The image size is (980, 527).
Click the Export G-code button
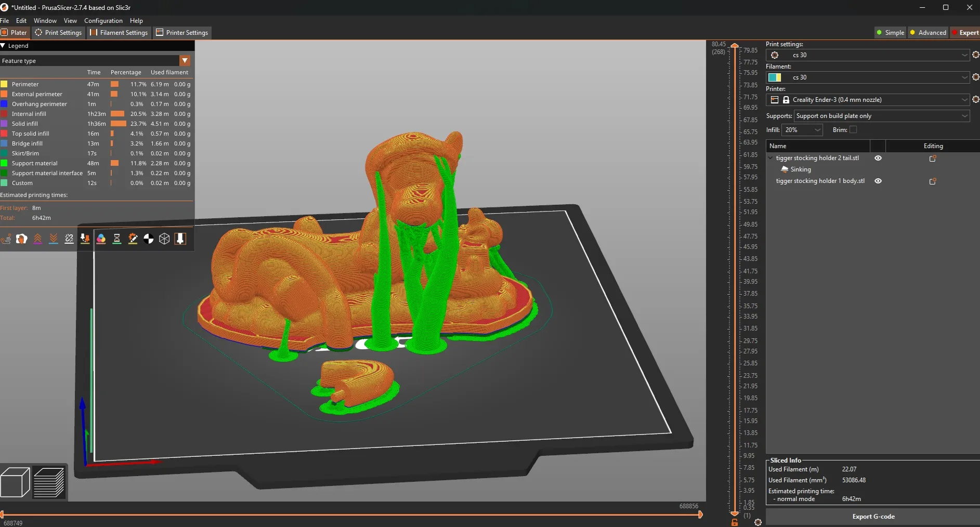[873, 517]
